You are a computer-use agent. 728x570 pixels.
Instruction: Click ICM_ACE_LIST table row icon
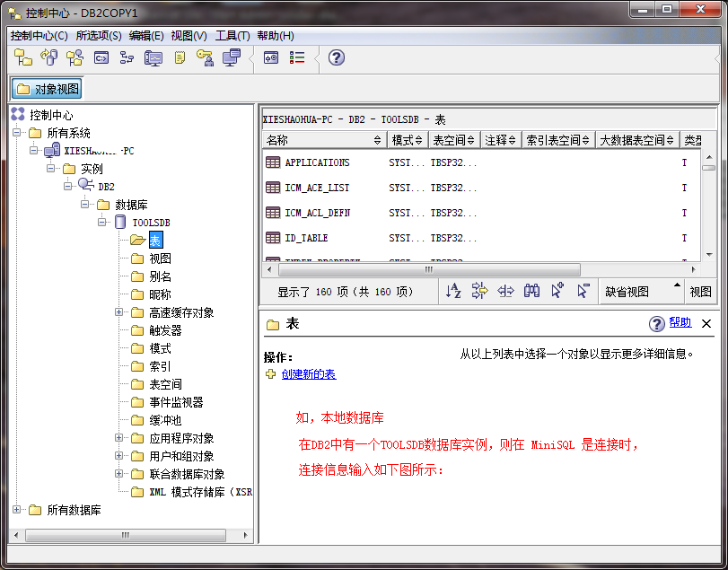[x=273, y=188]
